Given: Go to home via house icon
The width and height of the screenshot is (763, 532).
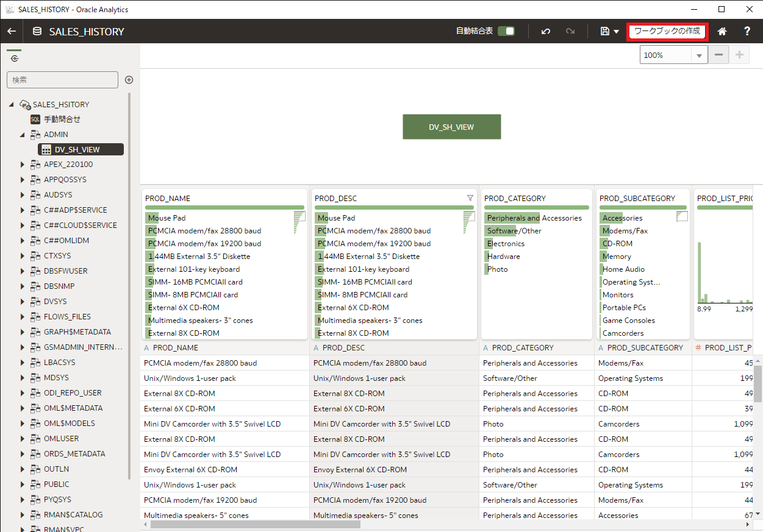Looking at the screenshot, I should pyautogui.click(x=722, y=31).
